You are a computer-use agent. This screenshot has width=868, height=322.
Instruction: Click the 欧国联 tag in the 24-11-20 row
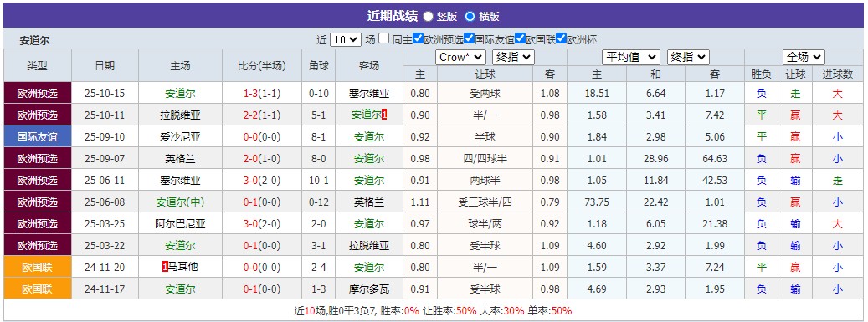coord(38,268)
